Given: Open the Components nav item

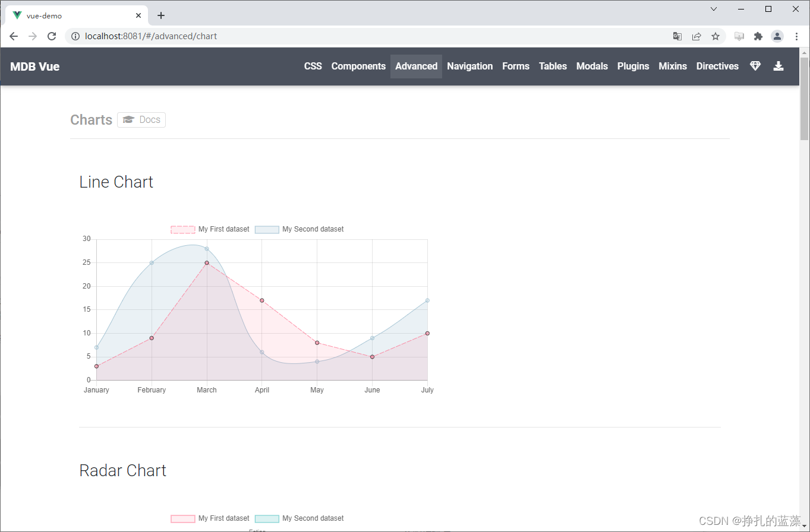Looking at the screenshot, I should pyautogui.click(x=358, y=66).
